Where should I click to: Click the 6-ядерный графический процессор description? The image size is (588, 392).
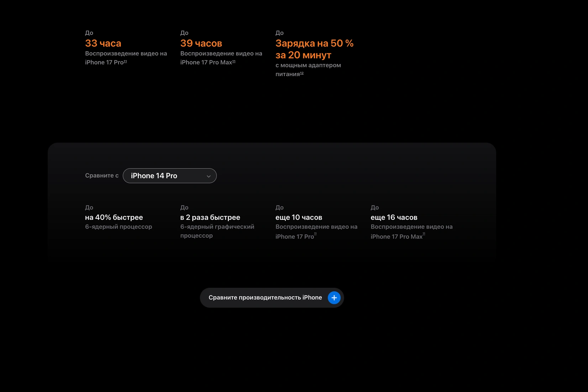click(217, 231)
